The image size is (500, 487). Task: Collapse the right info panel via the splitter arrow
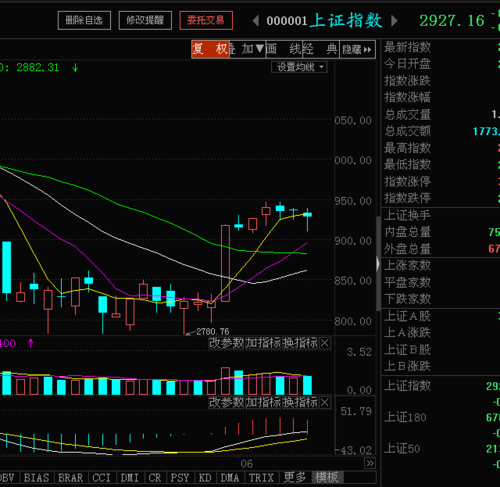378,264
